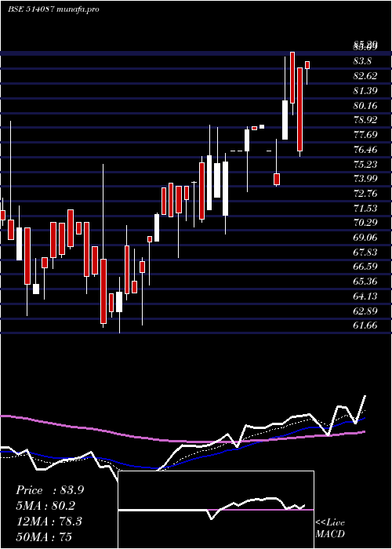Click the '12MA : 78.3' readout
392x549 pixels.
(x=49, y=522)
